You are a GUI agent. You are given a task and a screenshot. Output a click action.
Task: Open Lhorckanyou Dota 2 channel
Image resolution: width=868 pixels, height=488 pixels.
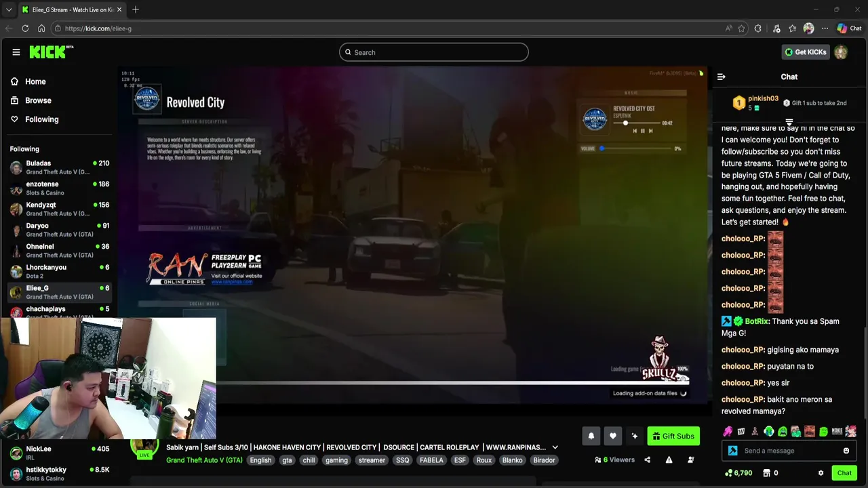click(x=60, y=271)
